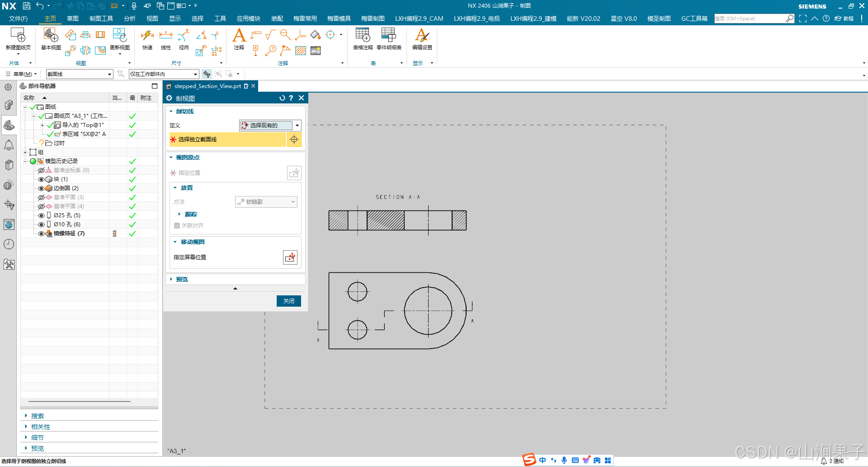Click the centerline mark icon
This screenshot has width=868, height=467.
[330, 35]
